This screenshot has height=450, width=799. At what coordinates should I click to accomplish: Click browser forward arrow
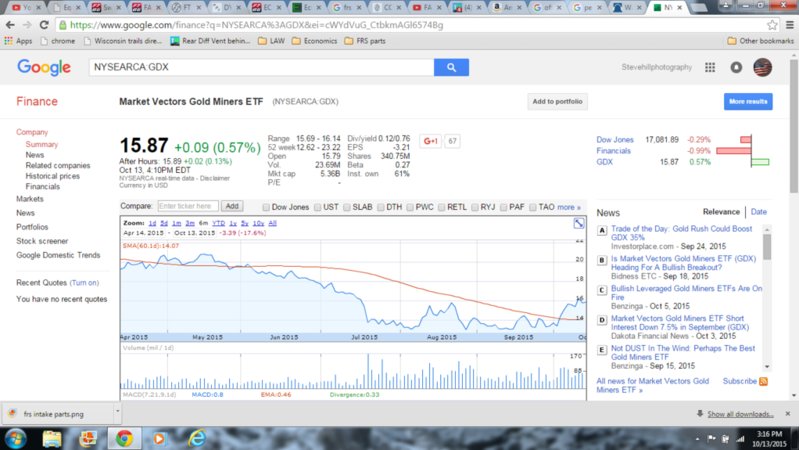pos(27,24)
